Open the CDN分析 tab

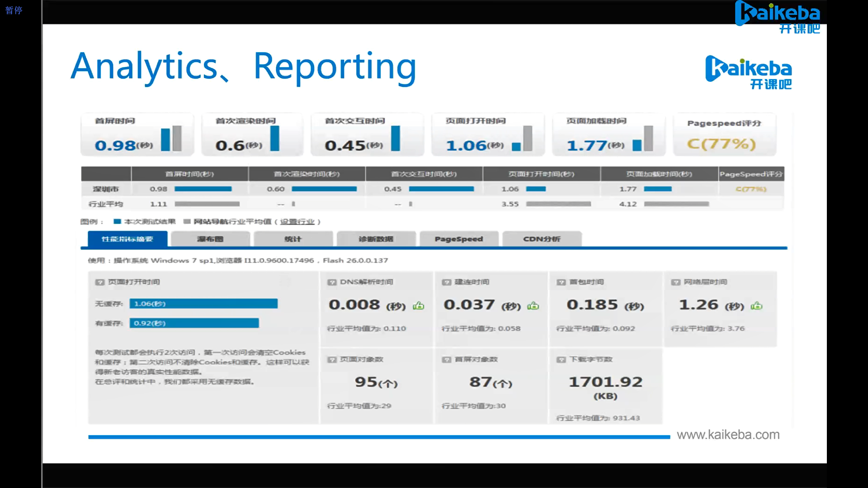(542, 239)
